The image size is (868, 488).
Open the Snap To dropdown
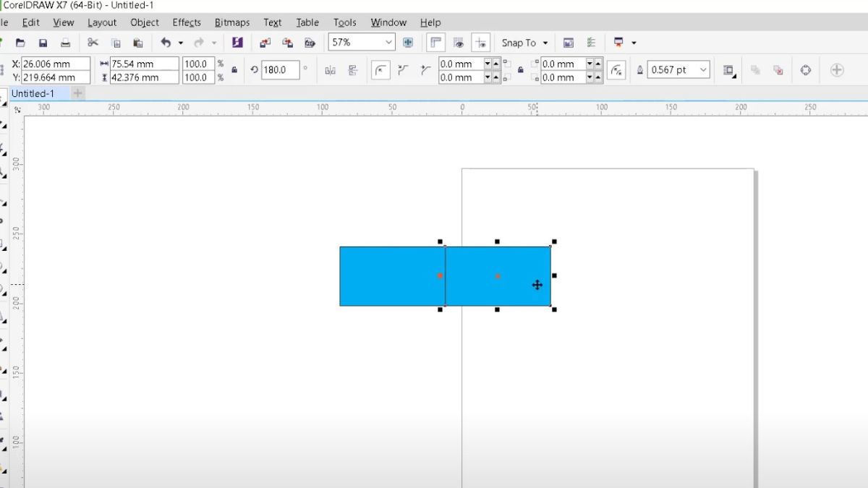click(524, 43)
